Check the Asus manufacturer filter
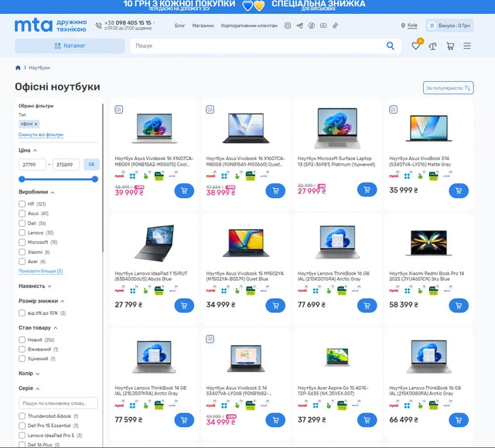This screenshot has height=448, width=495. click(22, 214)
